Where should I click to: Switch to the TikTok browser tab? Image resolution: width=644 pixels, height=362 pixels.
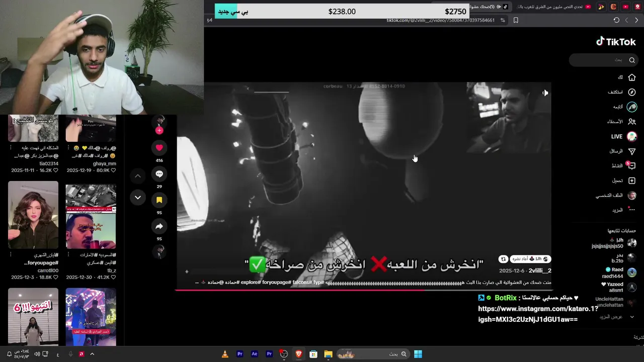[x=490, y=7]
